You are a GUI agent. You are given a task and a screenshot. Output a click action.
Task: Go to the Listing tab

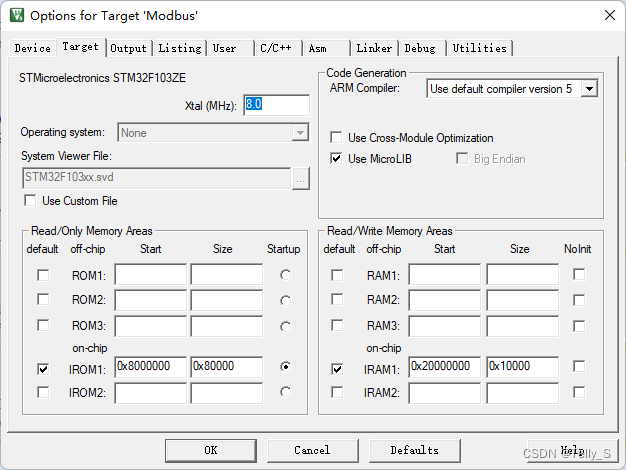click(180, 48)
